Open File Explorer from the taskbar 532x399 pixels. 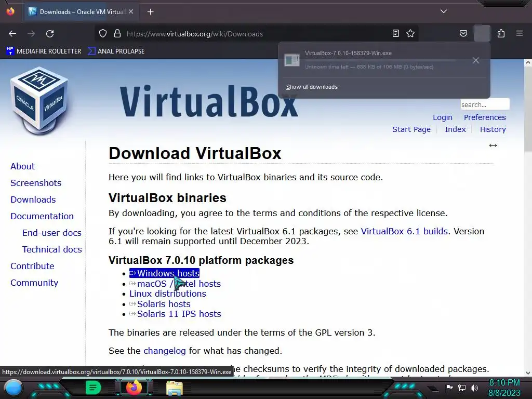pos(175,388)
